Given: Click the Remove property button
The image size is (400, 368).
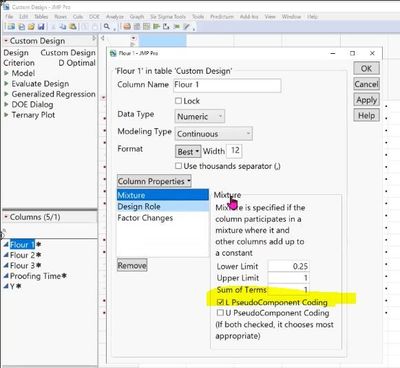Looking at the screenshot, I should [132, 265].
